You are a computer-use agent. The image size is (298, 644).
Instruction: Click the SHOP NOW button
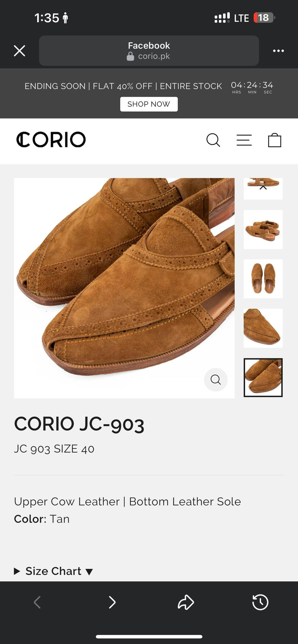[x=149, y=104]
